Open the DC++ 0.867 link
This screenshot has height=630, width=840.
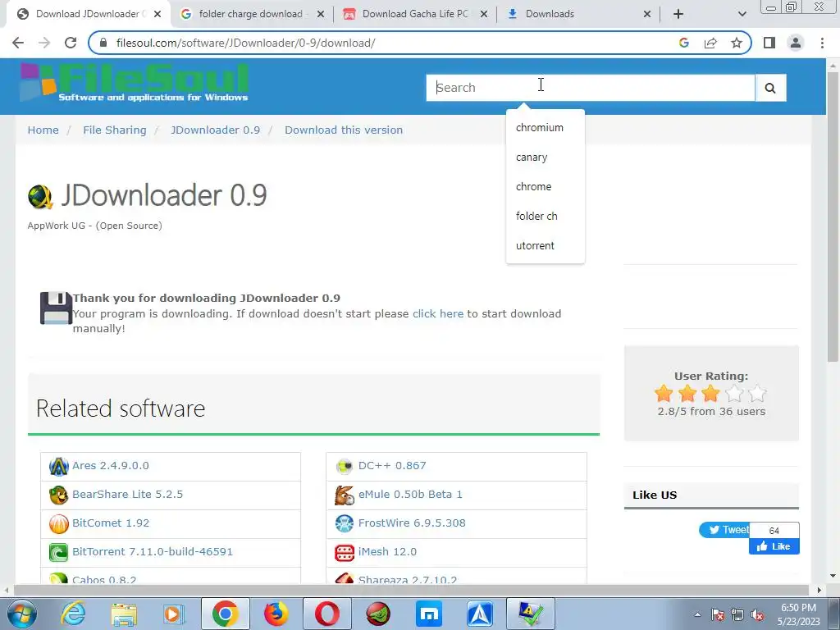[x=392, y=466]
